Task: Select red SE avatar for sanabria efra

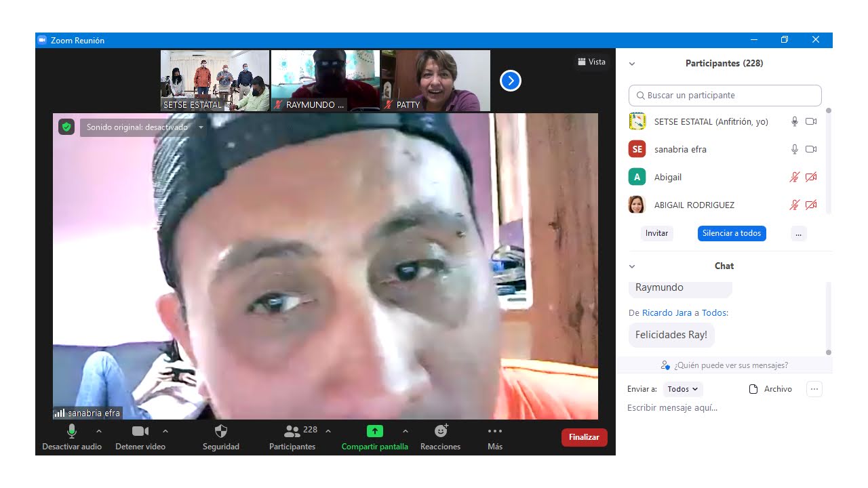Action: [637, 149]
